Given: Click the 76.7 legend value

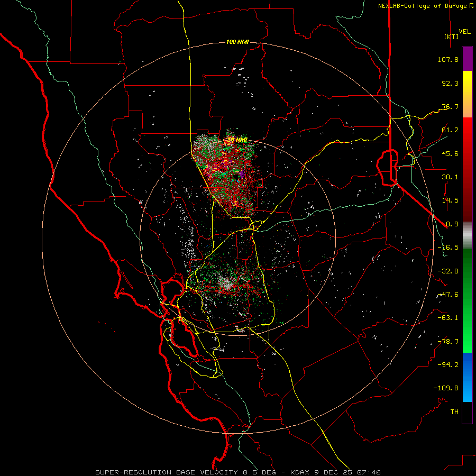Looking at the screenshot, I should coord(450,106).
